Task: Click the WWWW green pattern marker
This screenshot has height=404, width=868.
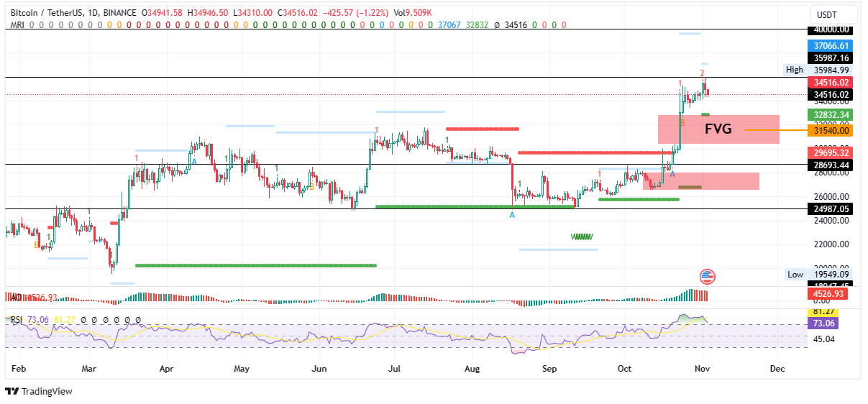Action: point(581,237)
